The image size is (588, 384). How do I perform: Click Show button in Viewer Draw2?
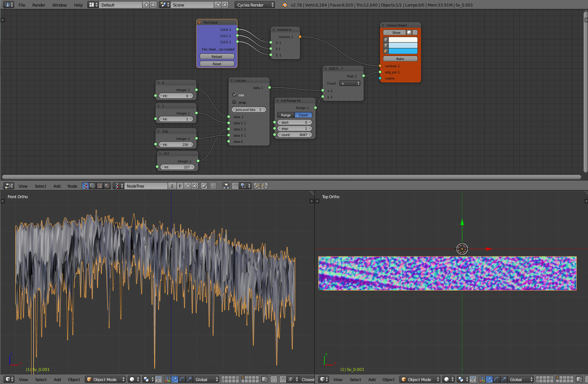(395, 32)
